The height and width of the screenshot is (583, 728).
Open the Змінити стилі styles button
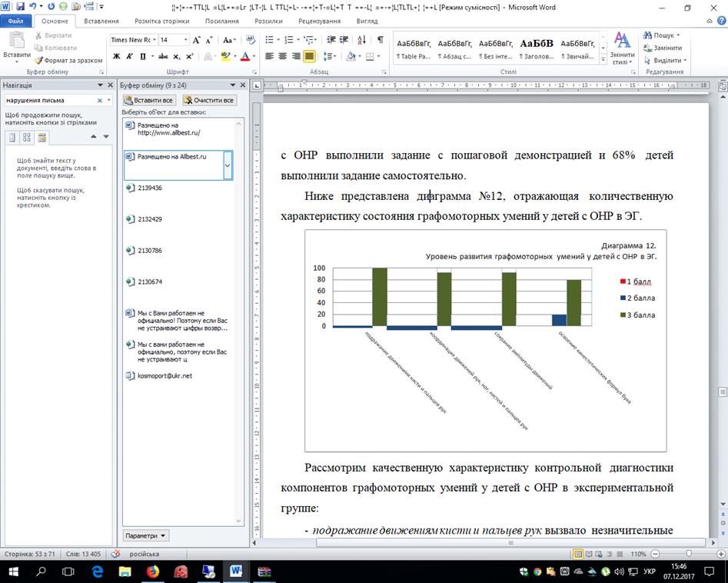[x=622, y=48]
